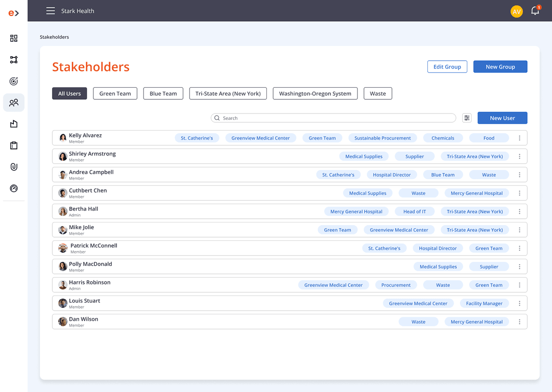
Task: Click the New Group button
Action: coord(500,67)
